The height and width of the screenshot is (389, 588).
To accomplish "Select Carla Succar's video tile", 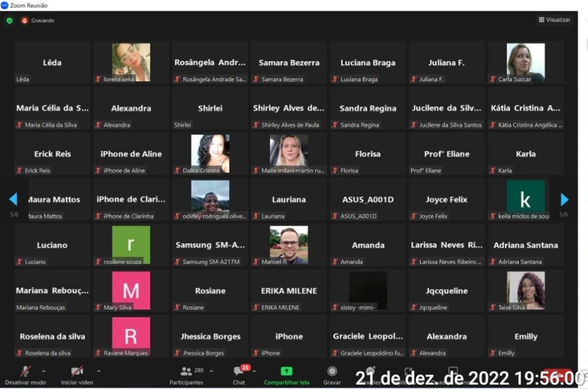I will coord(525,60).
